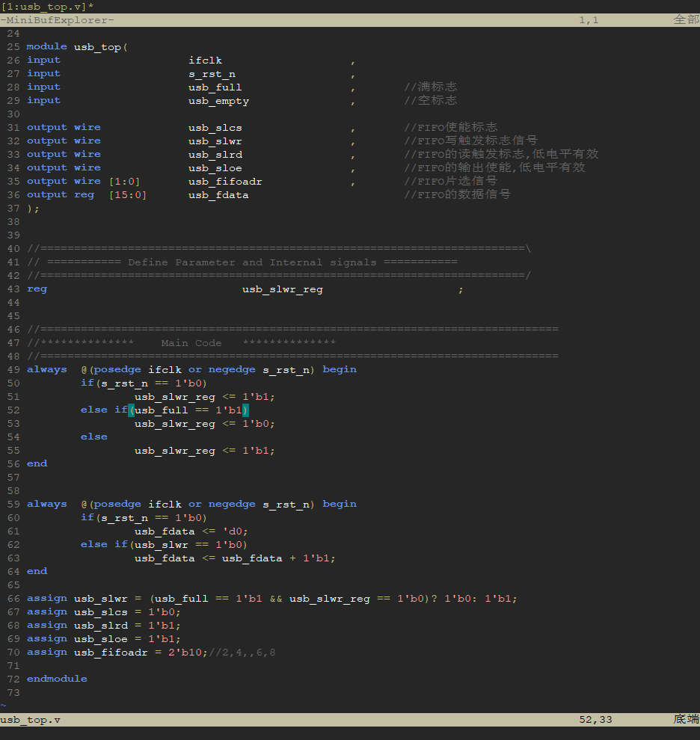700x740 pixels.
Task: Click the 全部 indicator at the top right
Action: [x=687, y=20]
